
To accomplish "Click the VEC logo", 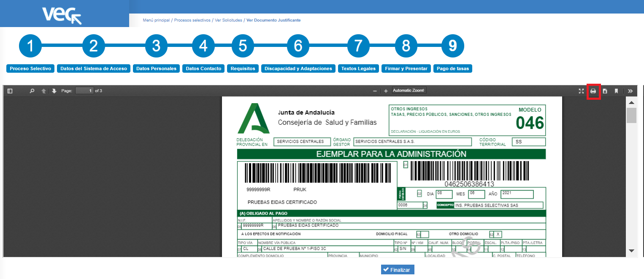I will point(62,16).
